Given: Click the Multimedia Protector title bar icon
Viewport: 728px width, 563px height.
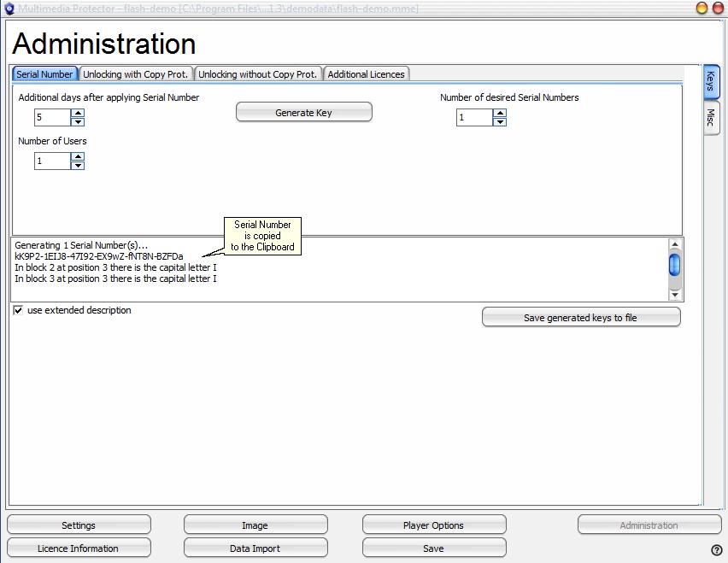Looking at the screenshot, I should pyautogui.click(x=9, y=8).
